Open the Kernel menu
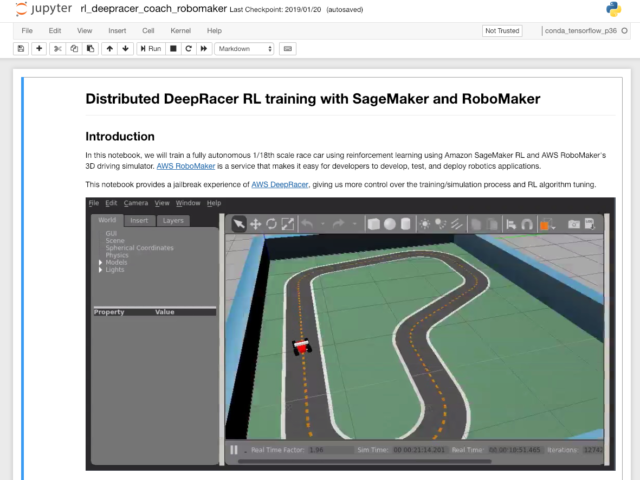 (x=180, y=31)
